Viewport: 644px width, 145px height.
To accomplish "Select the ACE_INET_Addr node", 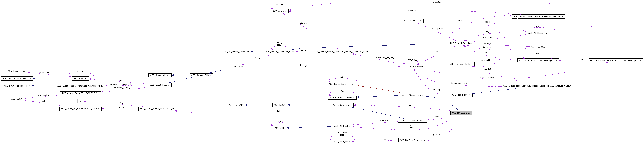I will (342, 126).
